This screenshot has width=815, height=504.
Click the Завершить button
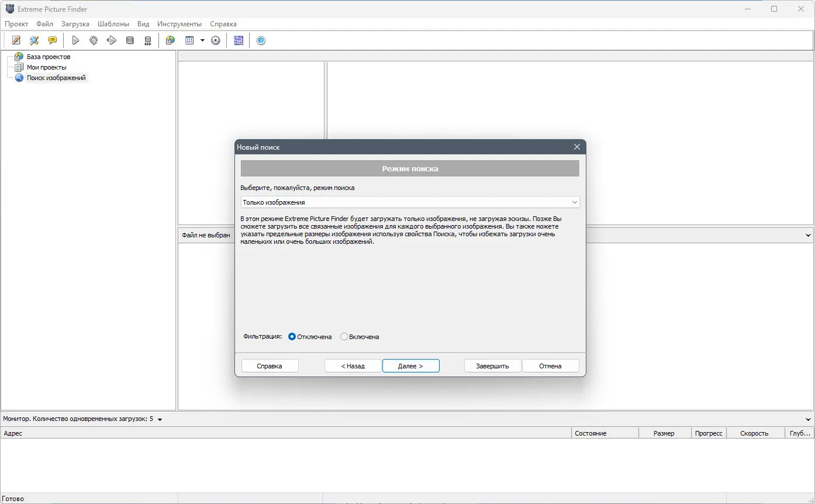(492, 366)
